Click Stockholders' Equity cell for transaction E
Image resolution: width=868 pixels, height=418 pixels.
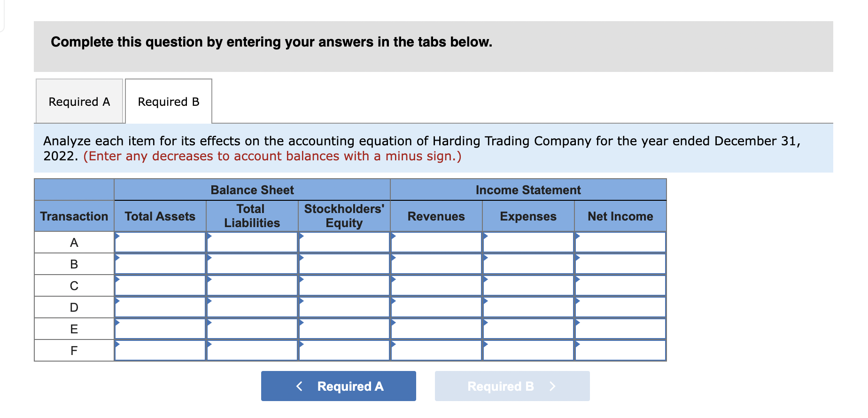(x=344, y=329)
